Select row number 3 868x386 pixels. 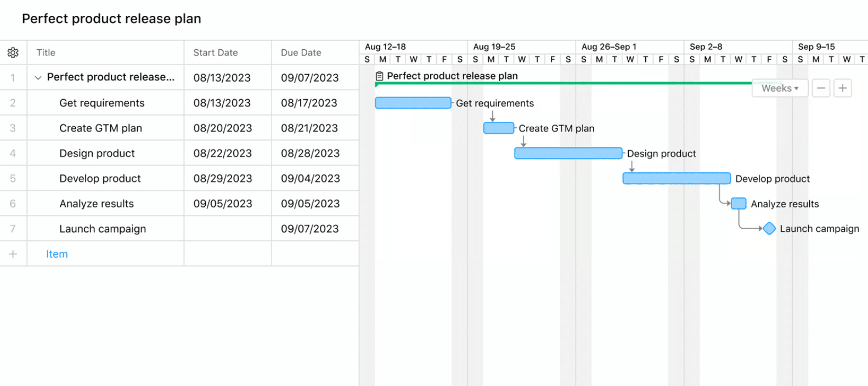(x=13, y=128)
